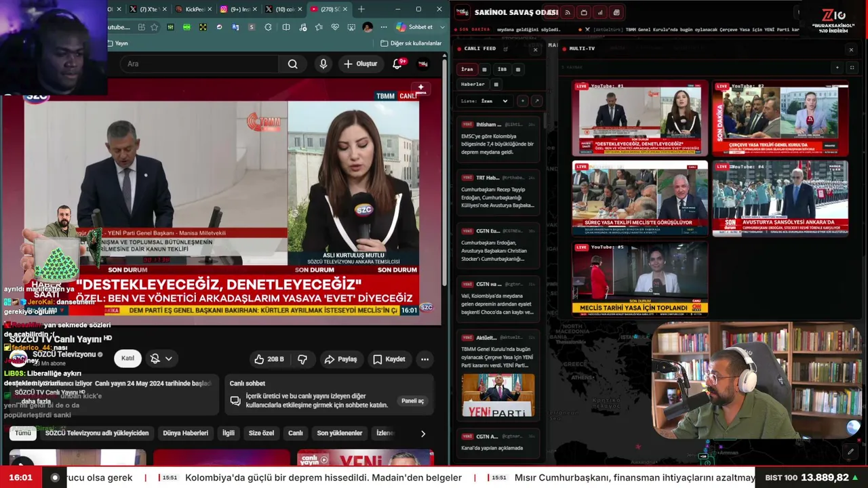The width and height of the screenshot is (868, 488).
Task: Expand description with 'daha fazla'
Action: (x=36, y=401)
